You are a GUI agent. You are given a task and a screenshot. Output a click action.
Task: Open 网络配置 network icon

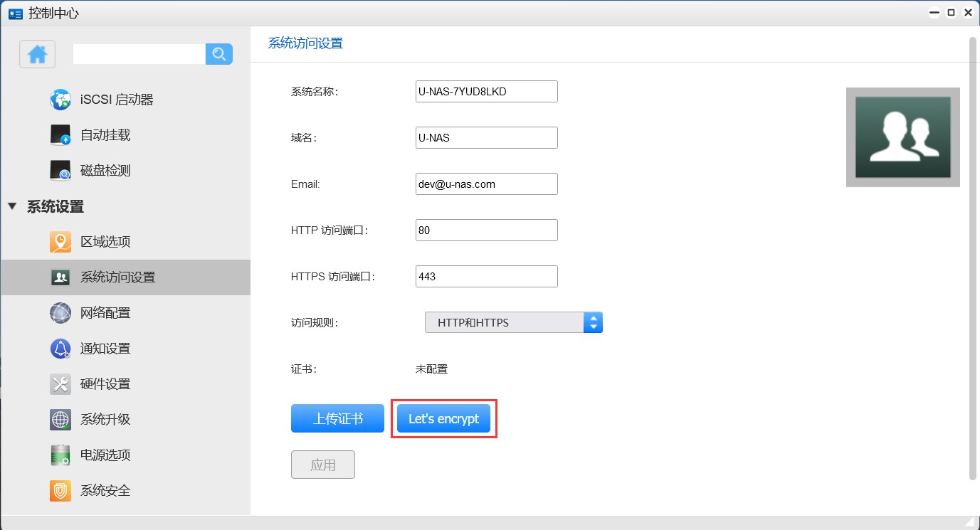tap(60, 313)
